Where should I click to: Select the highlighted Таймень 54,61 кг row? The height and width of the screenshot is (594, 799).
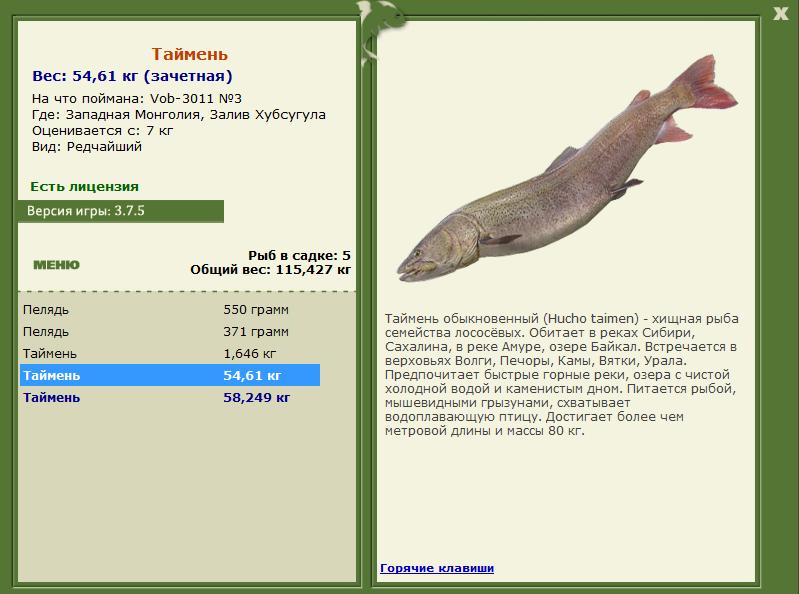click(170, 375)
